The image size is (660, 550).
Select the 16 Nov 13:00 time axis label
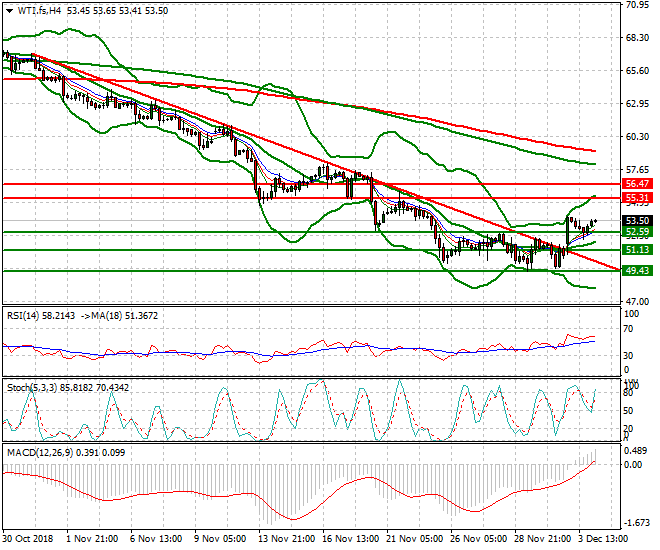click(x=351, y=539)
